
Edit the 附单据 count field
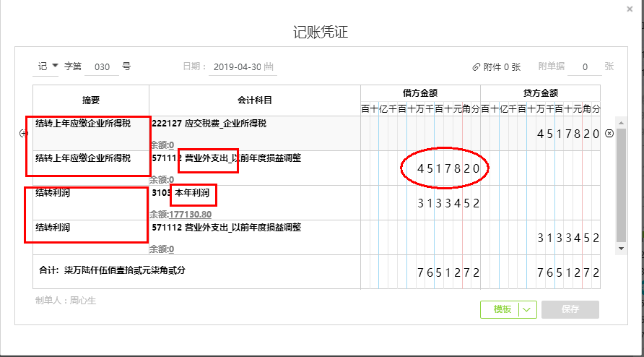click(585, 67)
